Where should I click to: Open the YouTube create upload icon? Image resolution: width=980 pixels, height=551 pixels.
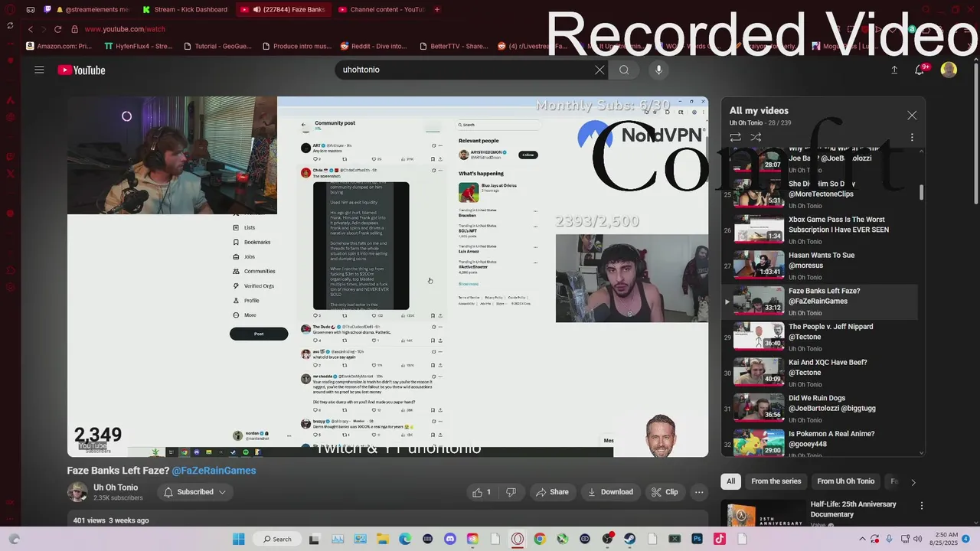(894, 70)
